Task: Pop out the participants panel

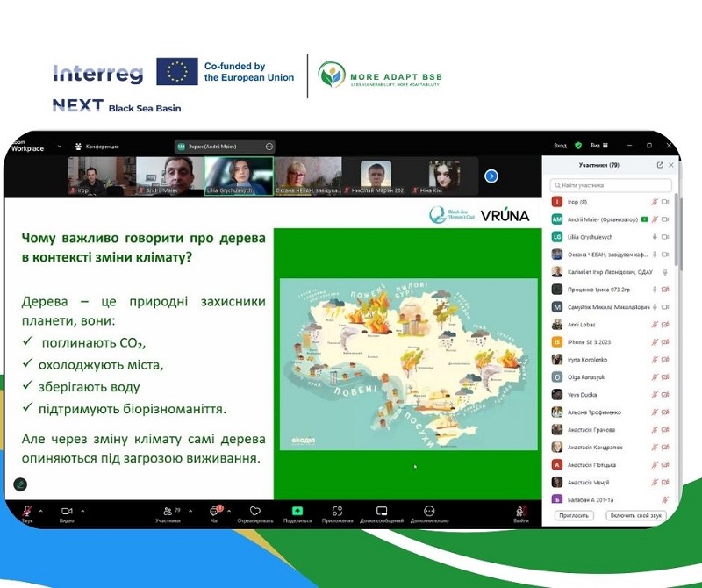Action: point(660,164)
